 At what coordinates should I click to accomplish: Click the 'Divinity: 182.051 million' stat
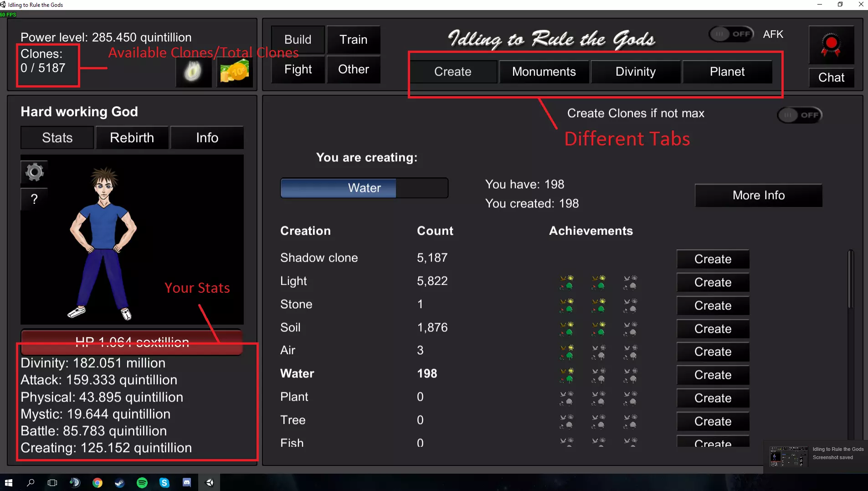[x=93, y=363]
